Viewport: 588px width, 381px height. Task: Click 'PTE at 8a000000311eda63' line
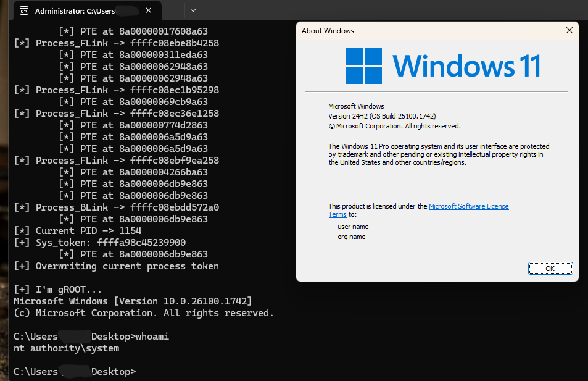133,55
